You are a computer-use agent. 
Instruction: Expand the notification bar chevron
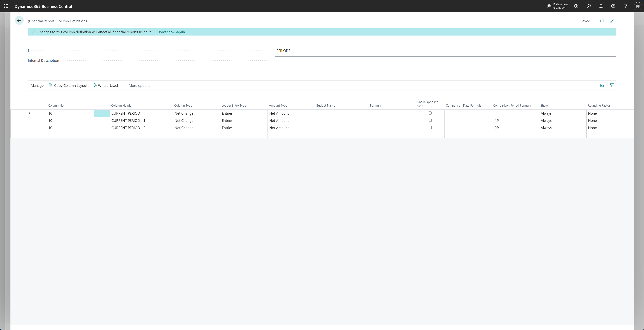pos(611,32)
